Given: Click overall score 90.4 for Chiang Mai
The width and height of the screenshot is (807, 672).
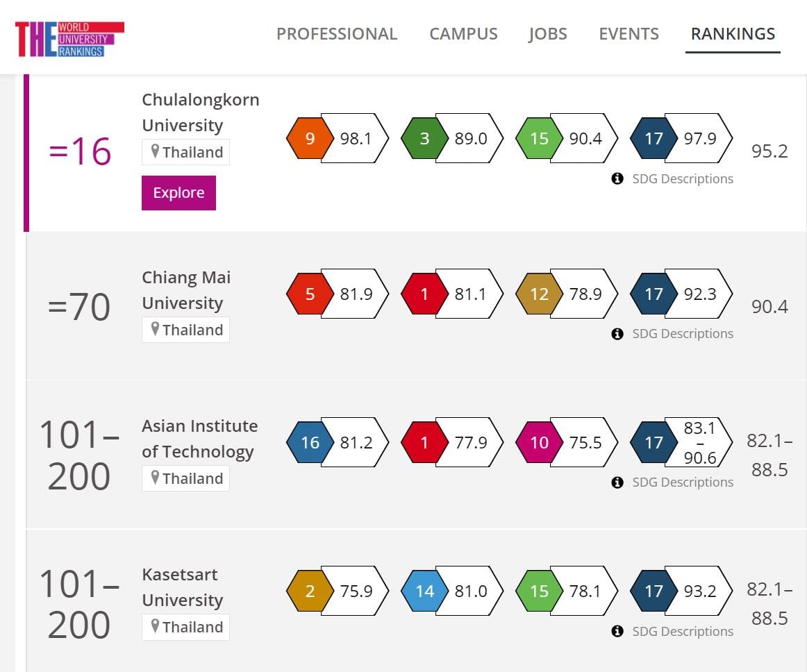Looking at the screenshot, I should [769, 307].
